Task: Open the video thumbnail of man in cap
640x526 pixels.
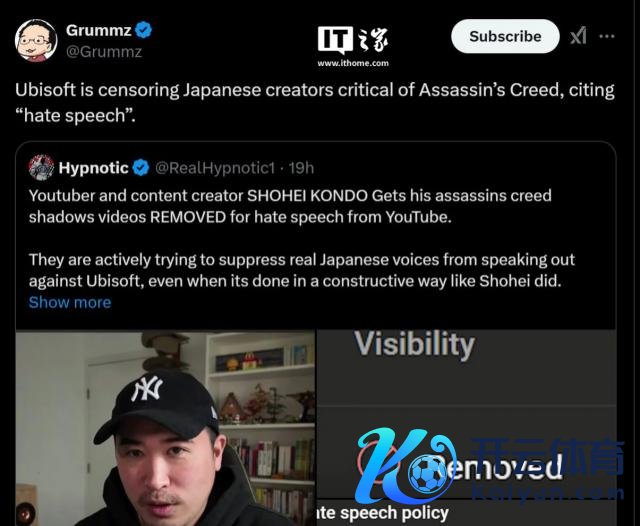Action: point(165,428)
